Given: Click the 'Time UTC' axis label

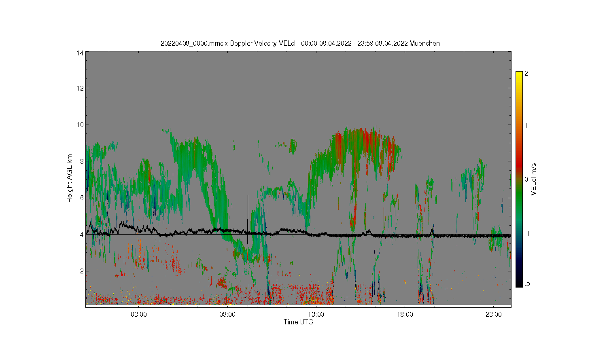Looking at the screenshot, I should pyautogui.click(x=298, y=322).
